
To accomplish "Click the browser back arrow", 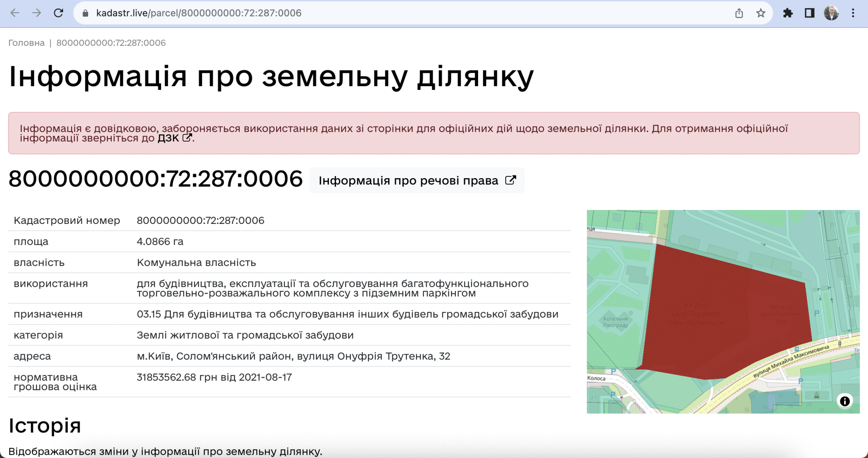I will (x=15, y=13).
